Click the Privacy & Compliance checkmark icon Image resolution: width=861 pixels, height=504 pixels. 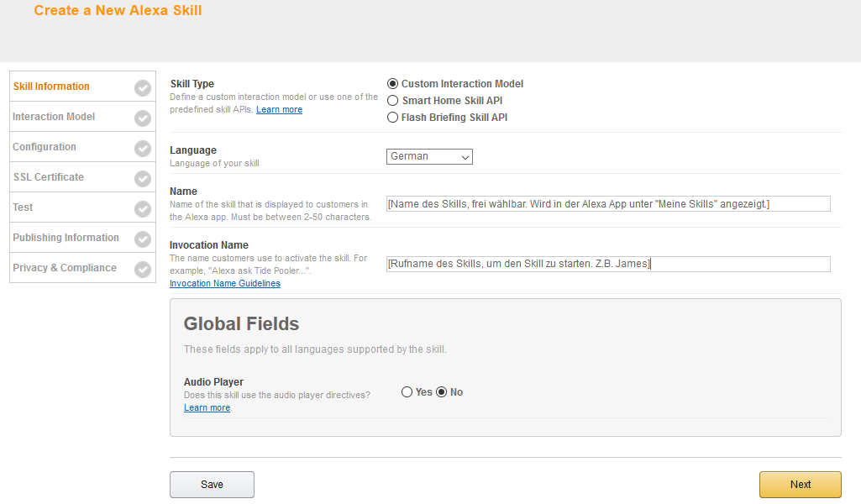click(x=143, y=269)
